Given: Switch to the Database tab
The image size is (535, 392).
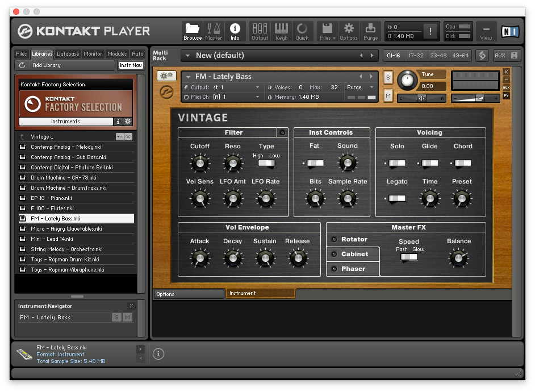Looking at the screenshot, I should tap(68, 54).
